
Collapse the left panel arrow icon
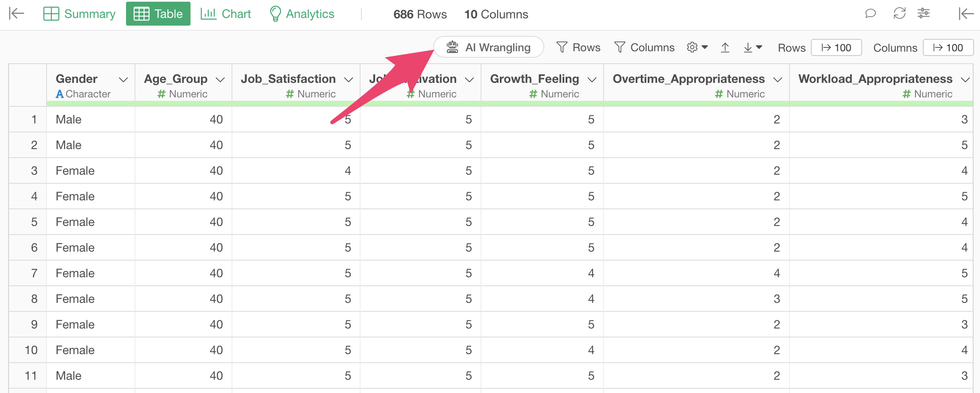(x=16, y=14)
